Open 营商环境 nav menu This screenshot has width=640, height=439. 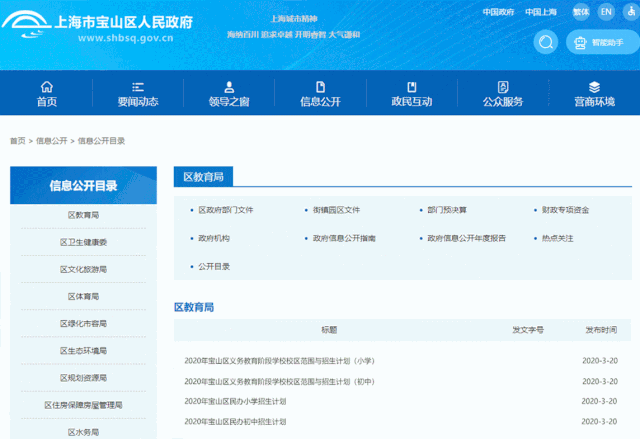coord(594,101)
